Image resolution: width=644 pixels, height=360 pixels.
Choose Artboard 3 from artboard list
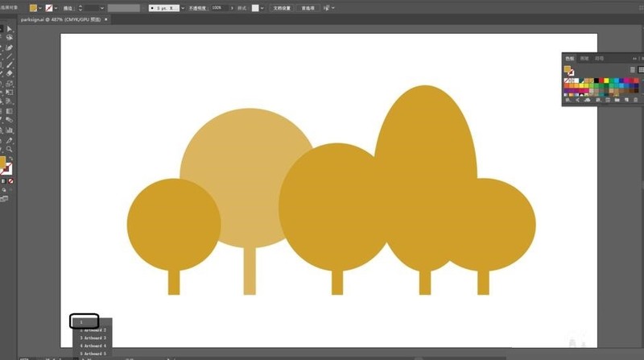(x=93, y=337)
